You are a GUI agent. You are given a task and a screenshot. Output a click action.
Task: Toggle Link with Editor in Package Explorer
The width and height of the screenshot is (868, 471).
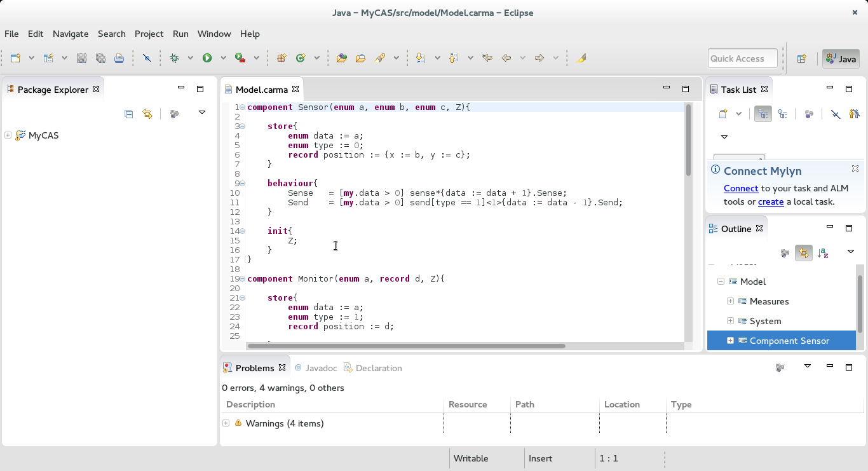coord(147,114)
